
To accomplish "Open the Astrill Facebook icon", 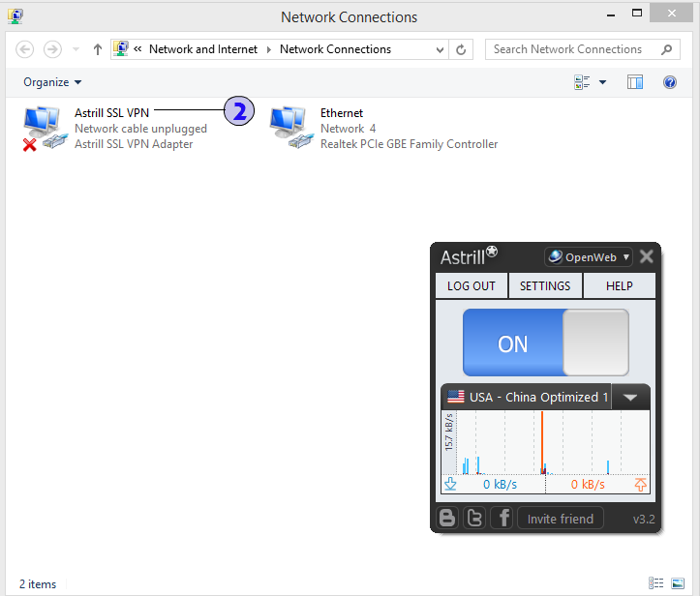I will tap(502, 518).
